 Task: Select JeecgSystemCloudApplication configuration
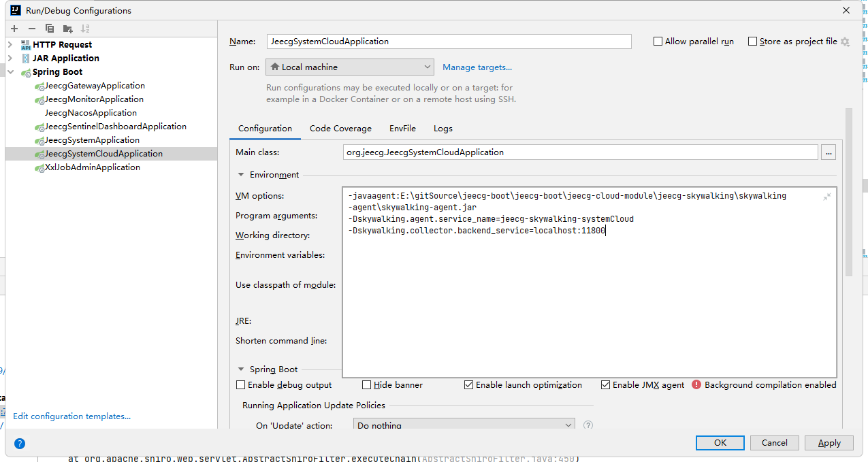tap(111, 154)
